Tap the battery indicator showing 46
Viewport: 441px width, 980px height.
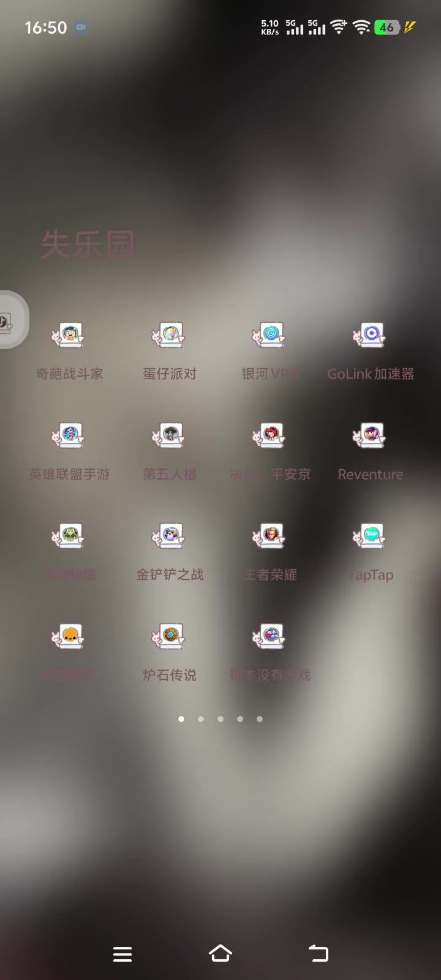pos(387,28)
